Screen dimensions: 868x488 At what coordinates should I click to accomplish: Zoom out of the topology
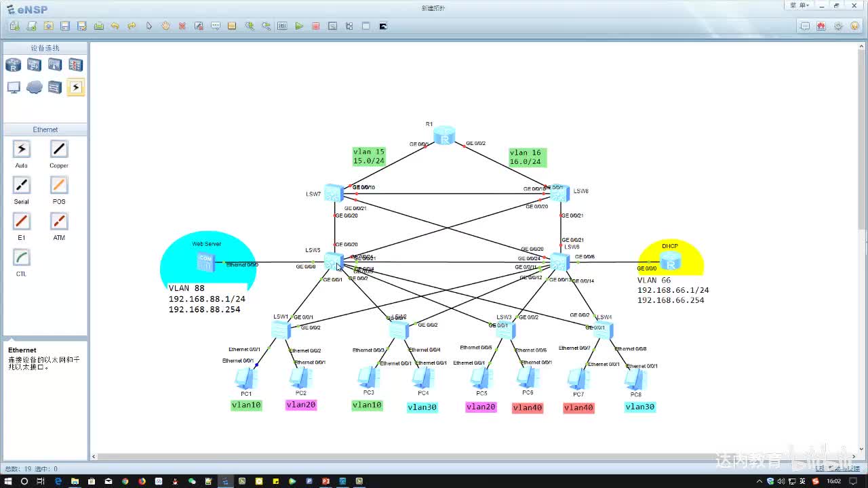click(266, 26)
